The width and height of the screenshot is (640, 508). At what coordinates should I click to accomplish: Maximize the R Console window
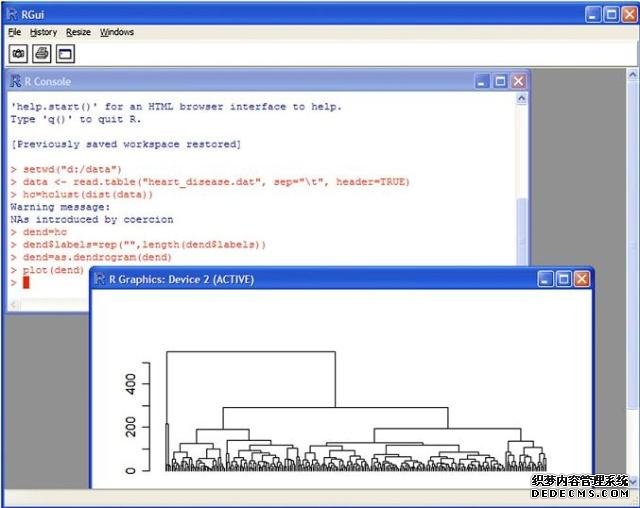coord(500,81)
